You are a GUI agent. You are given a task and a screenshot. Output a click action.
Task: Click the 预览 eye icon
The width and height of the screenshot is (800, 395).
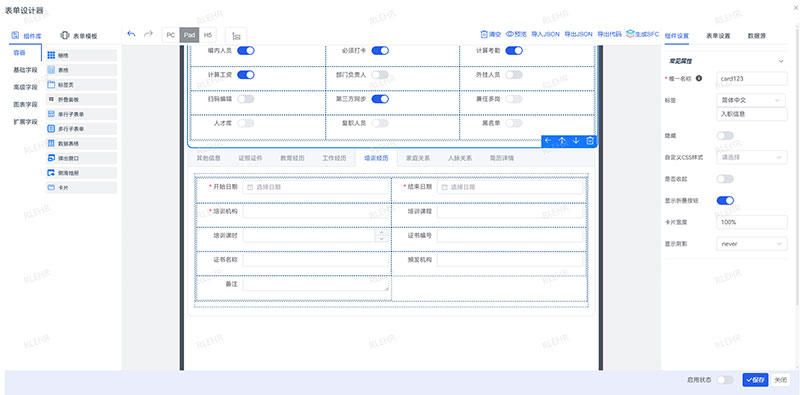coord(509,34)
